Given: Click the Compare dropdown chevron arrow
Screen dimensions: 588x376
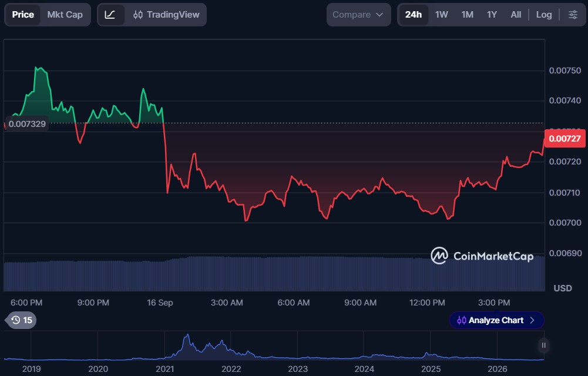Looking at the screenshot, I should [x=379, y=15].
